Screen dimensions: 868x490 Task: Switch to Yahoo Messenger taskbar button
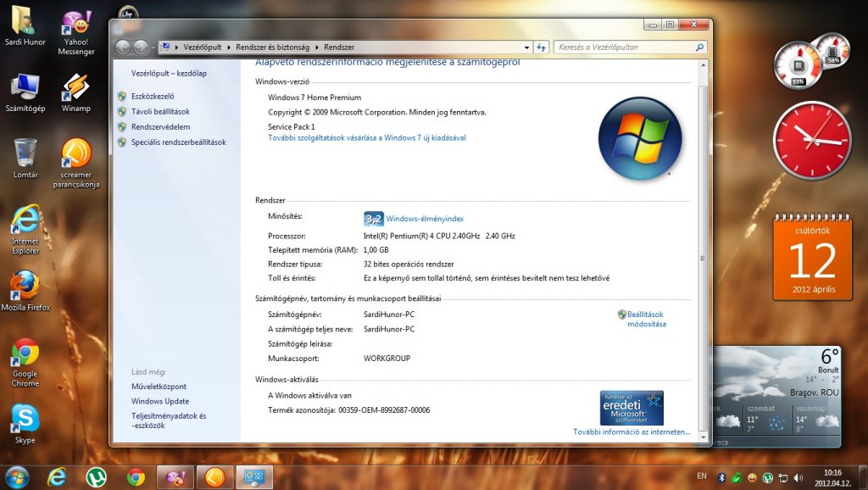[x=175, y=477]
